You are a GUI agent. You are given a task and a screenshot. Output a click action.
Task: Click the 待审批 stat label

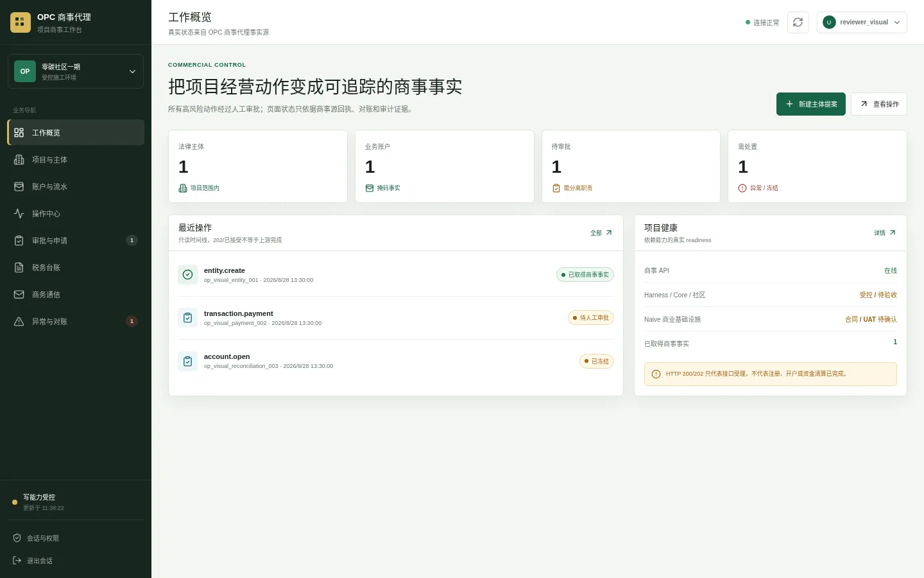pos(561,146)
